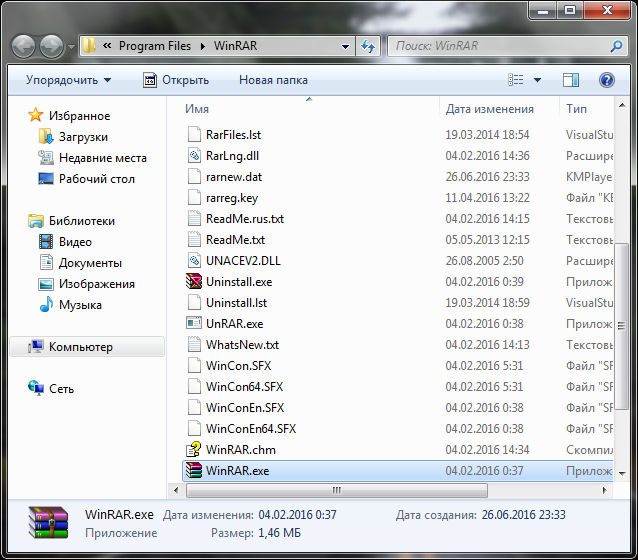Select WhatsNew.txt file
Image resolution: width=638 pixels, height=560 pixels.
(243, 345)
